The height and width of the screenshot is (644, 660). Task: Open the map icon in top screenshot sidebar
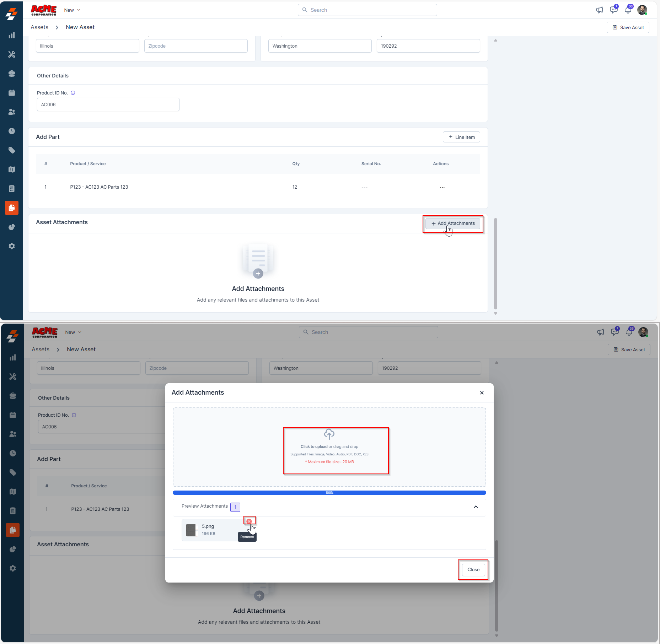coord(12,169)
